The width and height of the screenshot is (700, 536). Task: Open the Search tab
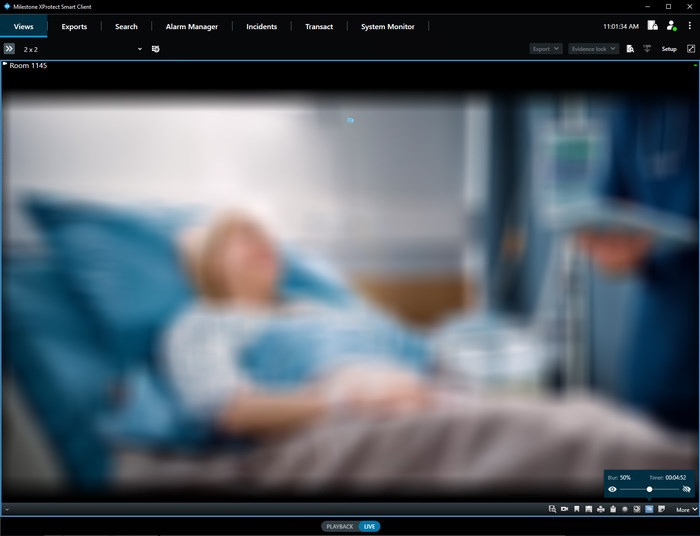tap(126, 26)
